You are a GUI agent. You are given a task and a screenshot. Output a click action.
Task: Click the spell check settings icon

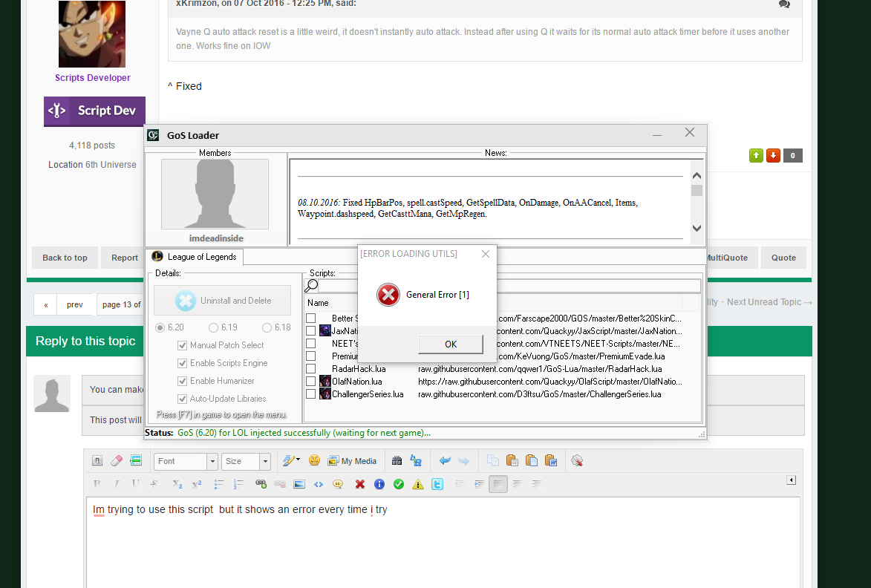click(577, 460)
